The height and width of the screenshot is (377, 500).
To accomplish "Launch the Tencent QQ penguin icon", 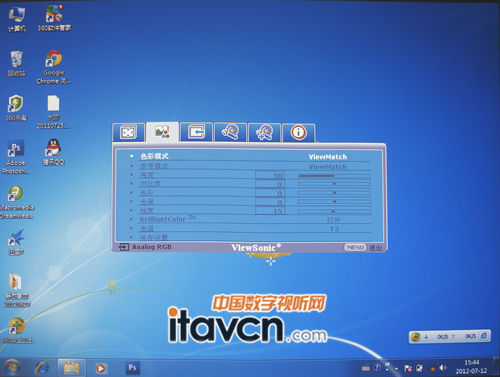I will pos(53,152).
